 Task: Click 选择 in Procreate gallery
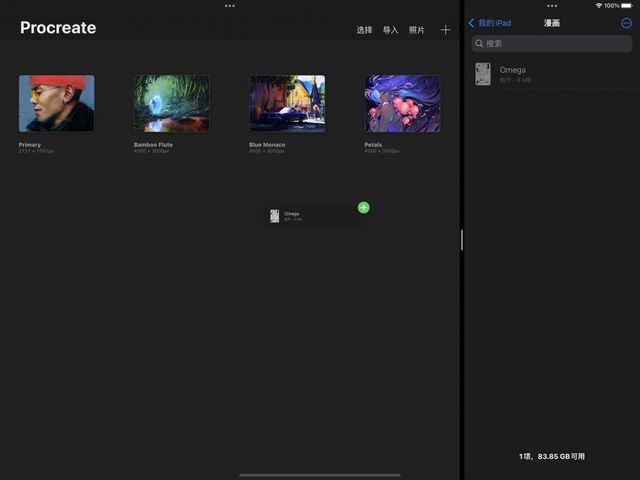point(364,30)
